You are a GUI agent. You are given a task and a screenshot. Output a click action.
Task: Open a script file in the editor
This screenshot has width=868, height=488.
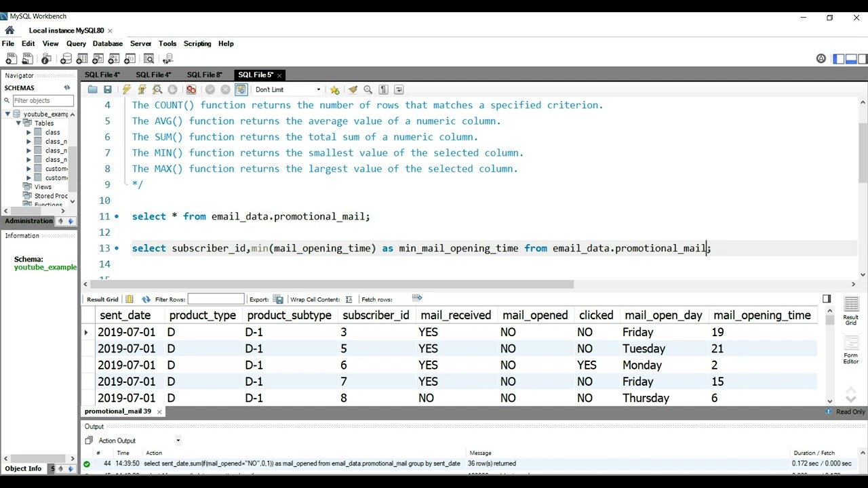93,89
